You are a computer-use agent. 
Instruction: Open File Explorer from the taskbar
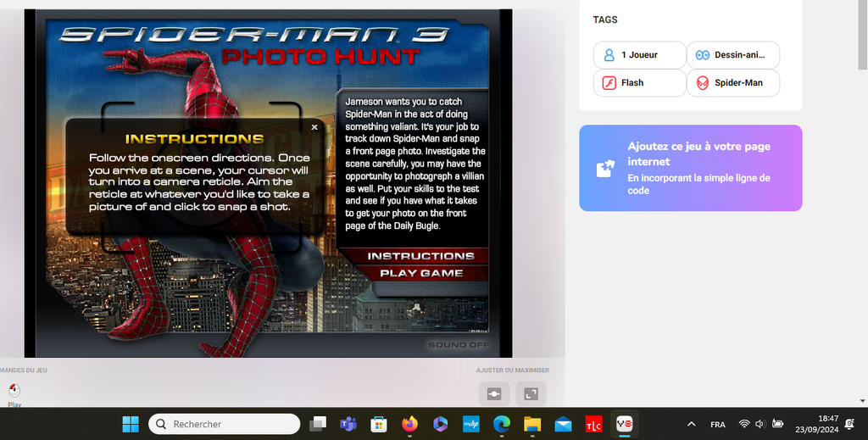pos(532,424)
